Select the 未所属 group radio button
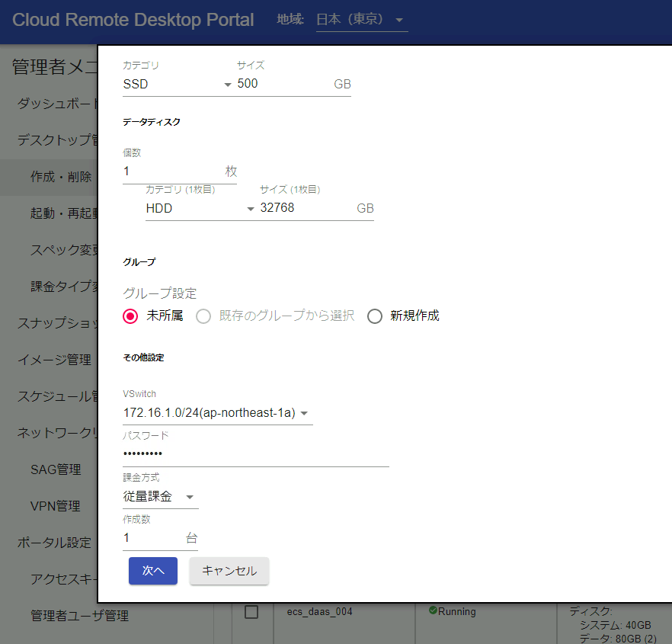672x644 pixels. 128,316
